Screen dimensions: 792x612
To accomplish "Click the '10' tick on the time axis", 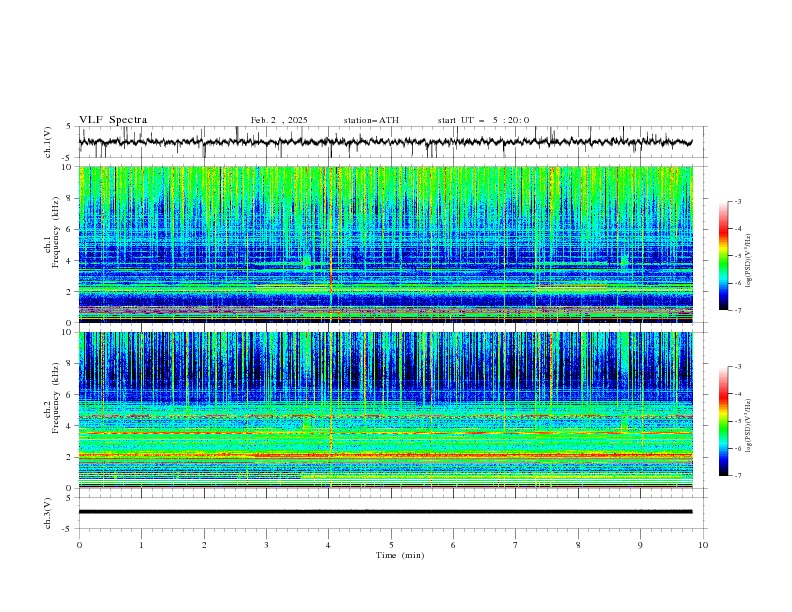I will [x=703, y=545].
